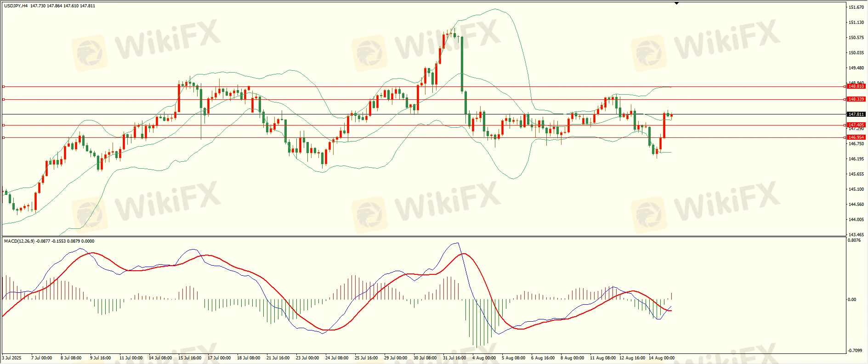Image resolution: width=868 pixels, height=364 pixels.
Task: Click the 150.035 price scale value
Action: [x=856, y=53]
